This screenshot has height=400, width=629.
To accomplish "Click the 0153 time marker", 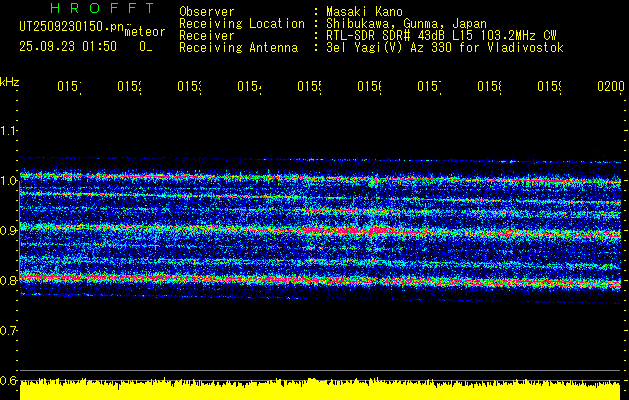I will pyautogui.click(x=189, y=86).
